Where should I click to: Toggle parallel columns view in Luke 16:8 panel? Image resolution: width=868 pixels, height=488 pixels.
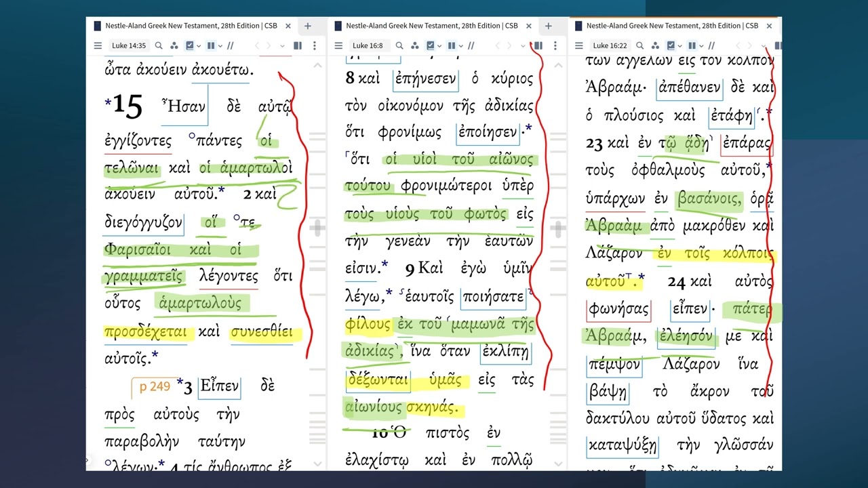(x=451, y=45)
